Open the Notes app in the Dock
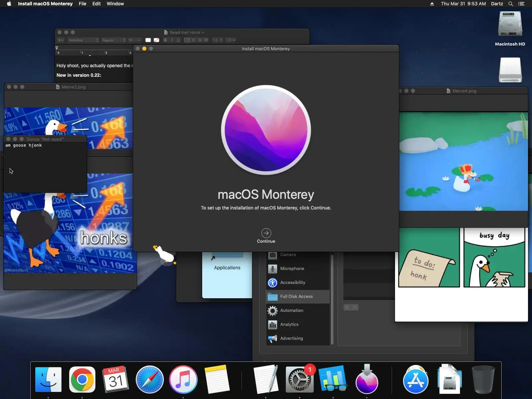This screenshot has height=399, width=532. click(x=217, y=379)
